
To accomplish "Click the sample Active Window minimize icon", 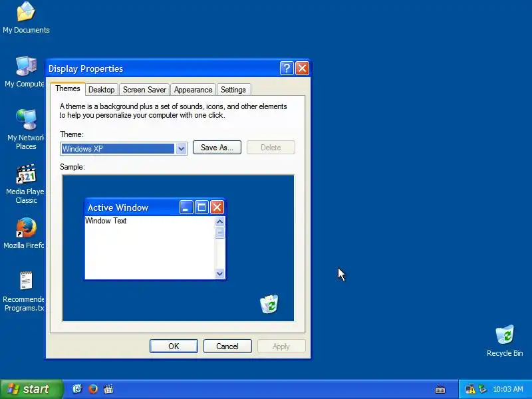I will [186, 207].
